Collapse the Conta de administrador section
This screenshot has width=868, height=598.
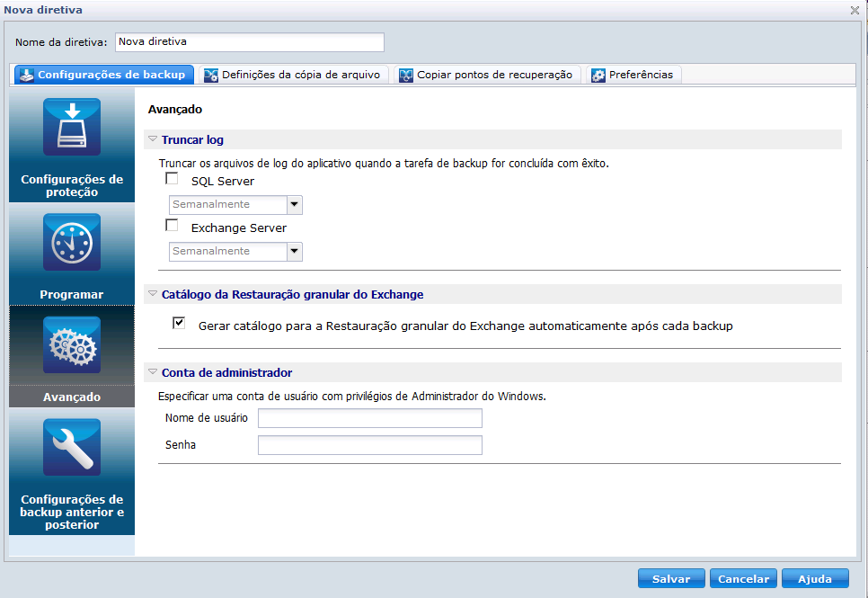(153, 372)
